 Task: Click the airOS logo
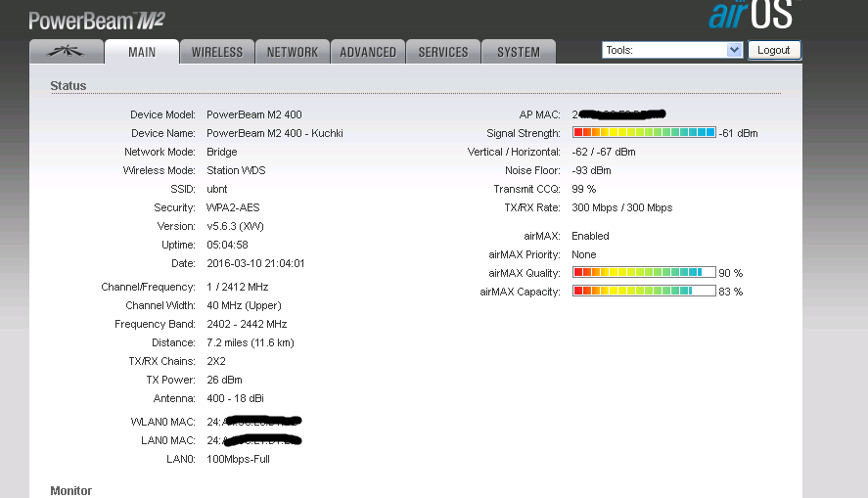click(752, 15)
